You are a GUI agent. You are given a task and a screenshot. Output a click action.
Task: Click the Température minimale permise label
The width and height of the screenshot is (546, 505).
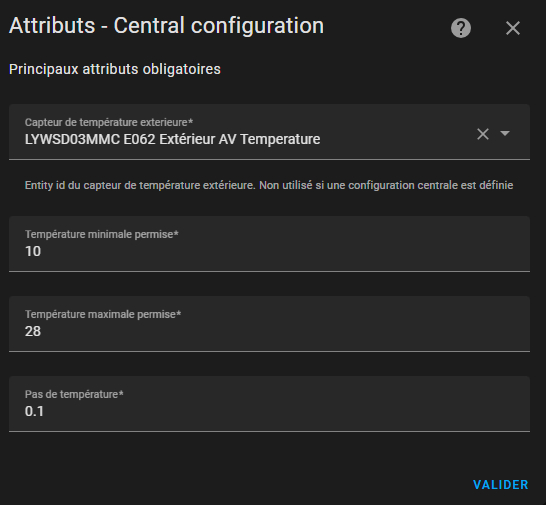101,234
